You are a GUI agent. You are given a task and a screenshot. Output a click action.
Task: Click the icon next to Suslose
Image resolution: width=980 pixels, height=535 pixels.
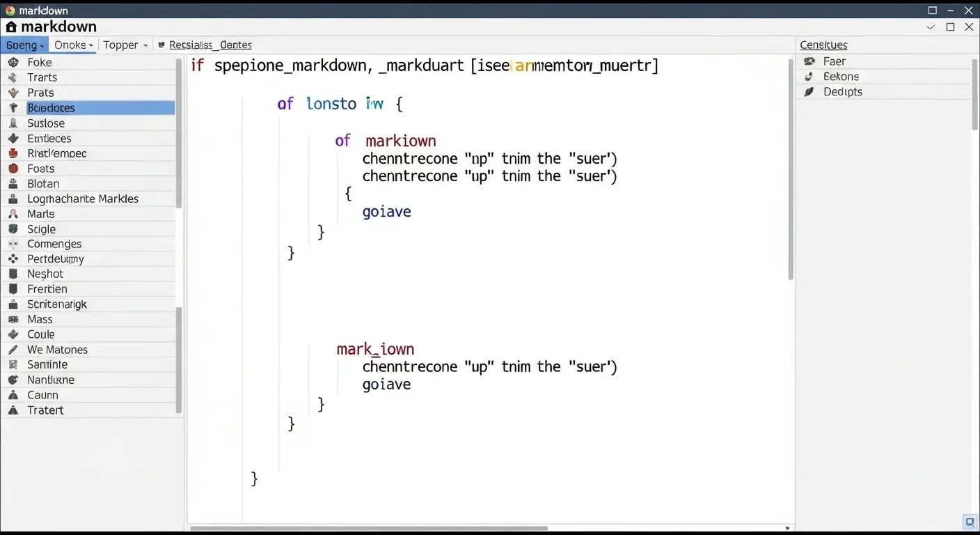(x=13, y=123)
